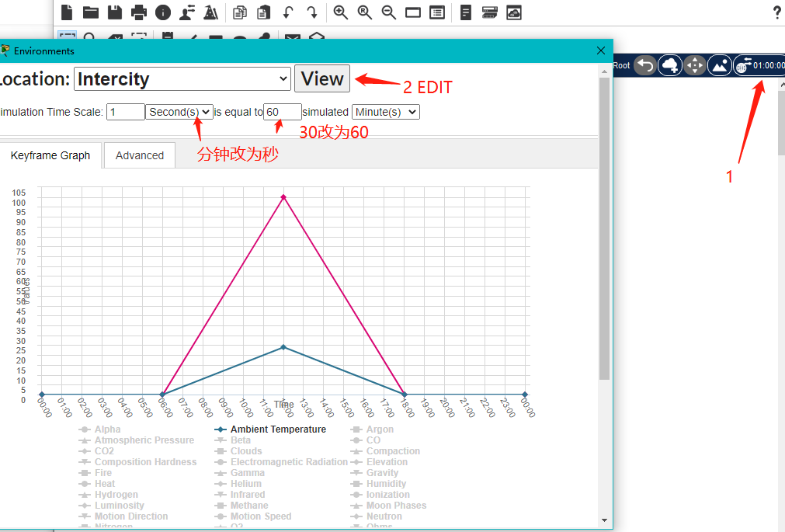Switch to the Keyframe Graph tab
The width and height of the screenshot is (785, 532).
pos(50,155)
